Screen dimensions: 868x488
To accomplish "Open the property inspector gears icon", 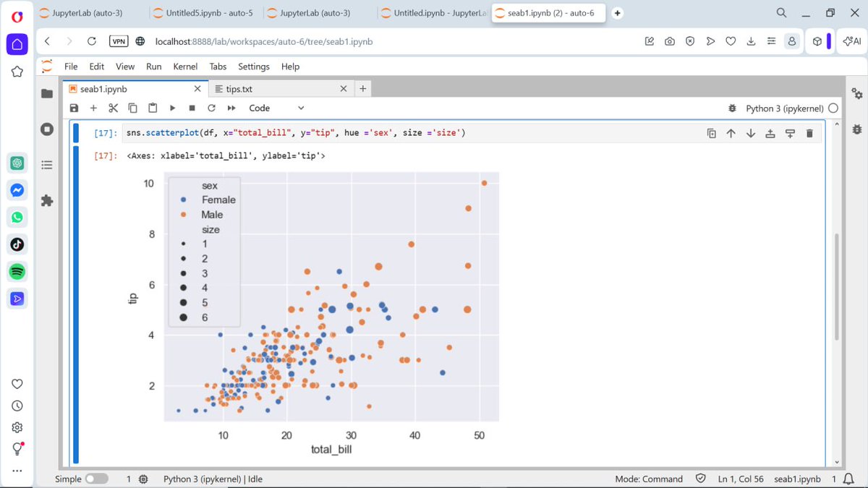I will coord(857,94).
